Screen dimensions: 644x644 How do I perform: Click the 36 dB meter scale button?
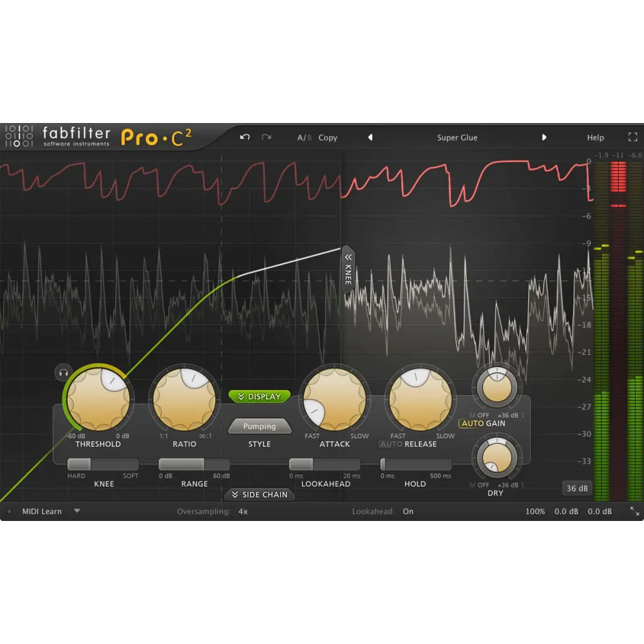(x=576, y=488)
